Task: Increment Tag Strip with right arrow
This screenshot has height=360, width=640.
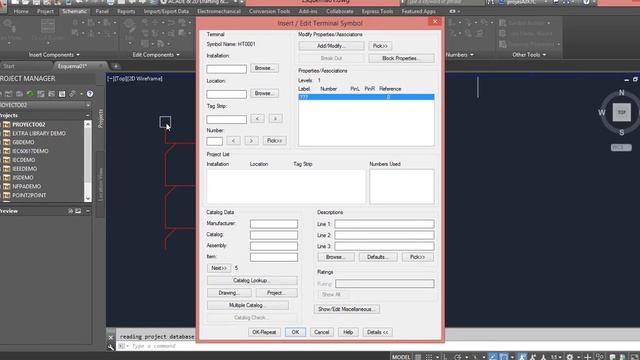Action: tap(275, 118)
